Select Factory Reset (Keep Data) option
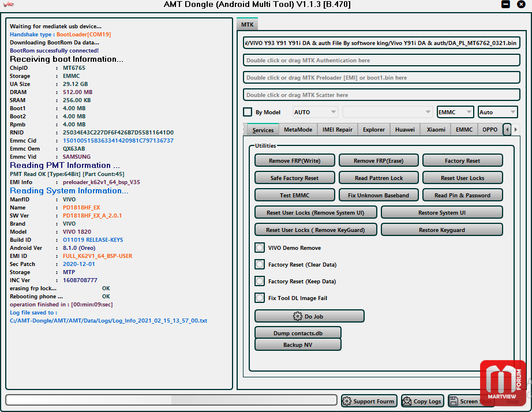The image size is (532, 412). pyautogui.click(x=260, y=282)
